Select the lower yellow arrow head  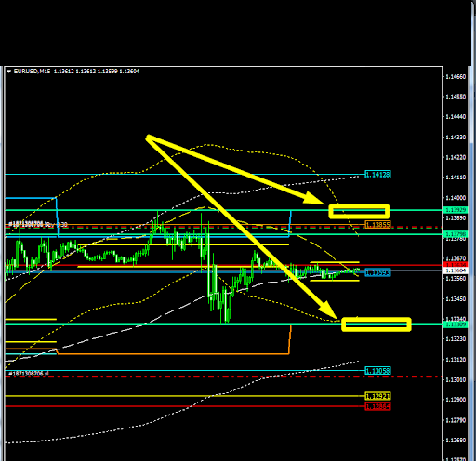click(x=330, y=310)
